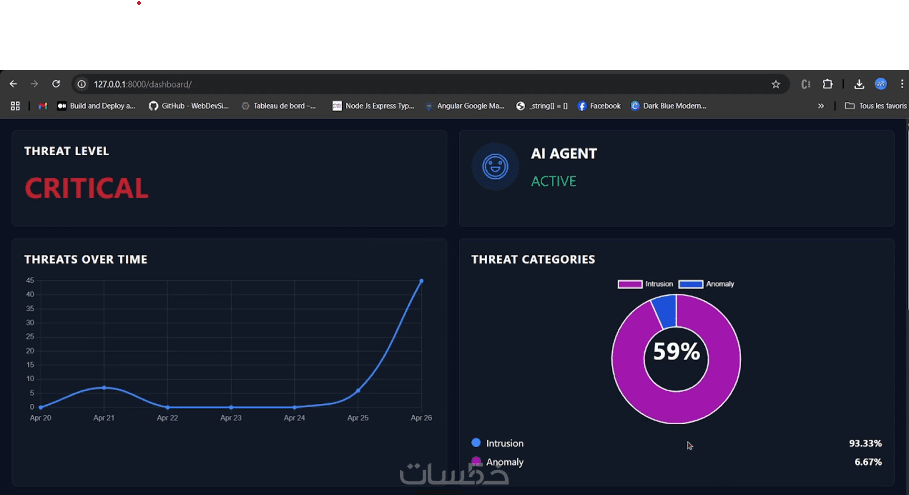This screenshot has width=909, height=495.
Task: Open the browser three-dot menu
Action: [x=902, y=84]
